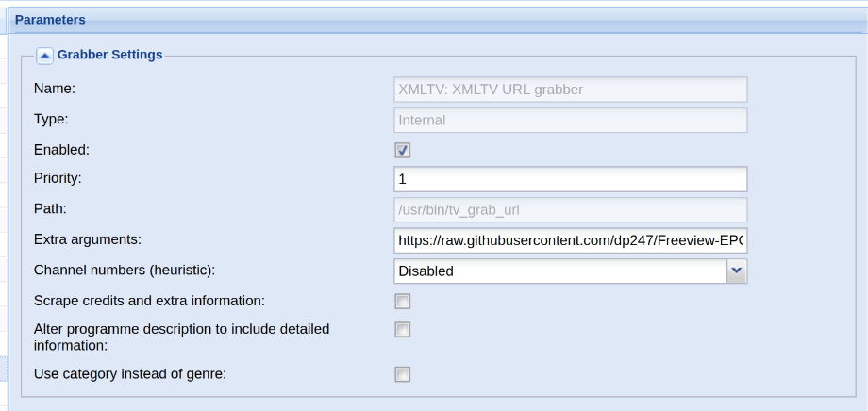Viewport: 868px width, 411px height.
Task: Click the "Enabled:" label text
Action: pos(61,149)
